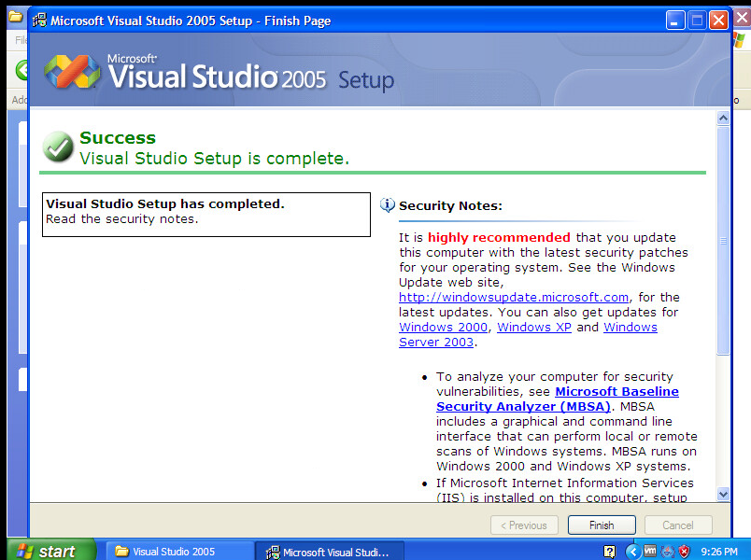
Task: Click the green back arrow in the Explorer window
Action: 21,70
